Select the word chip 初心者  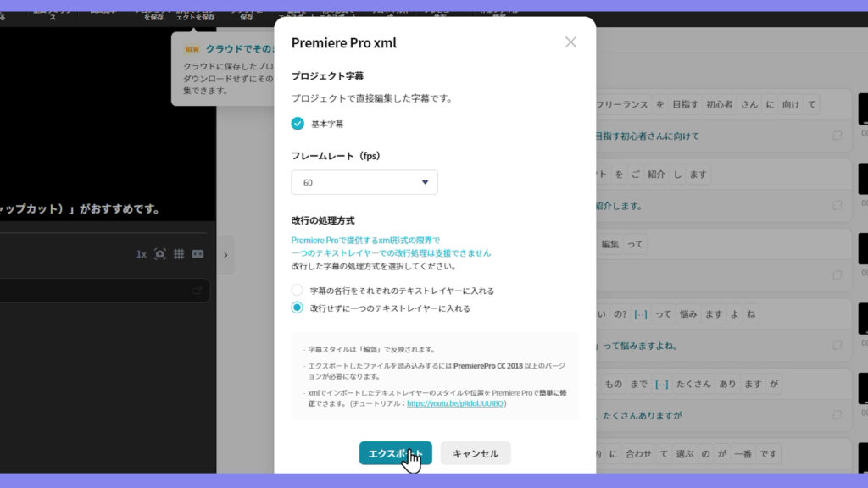719,104
